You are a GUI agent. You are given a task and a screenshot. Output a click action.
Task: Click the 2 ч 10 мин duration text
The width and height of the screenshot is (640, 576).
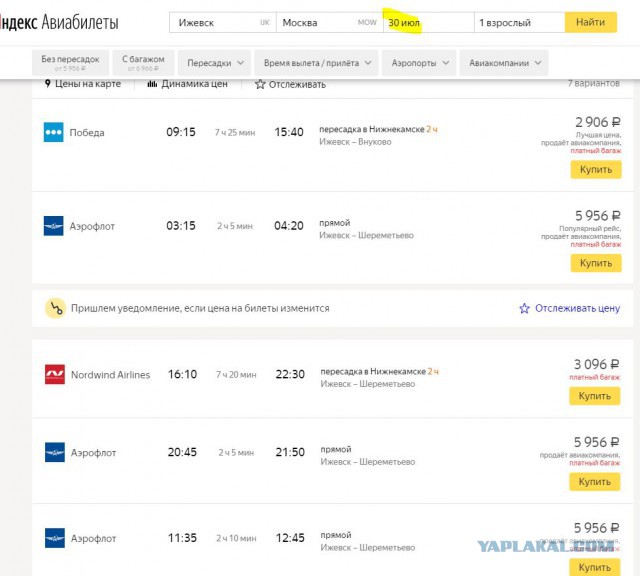(x=236, y=538)
